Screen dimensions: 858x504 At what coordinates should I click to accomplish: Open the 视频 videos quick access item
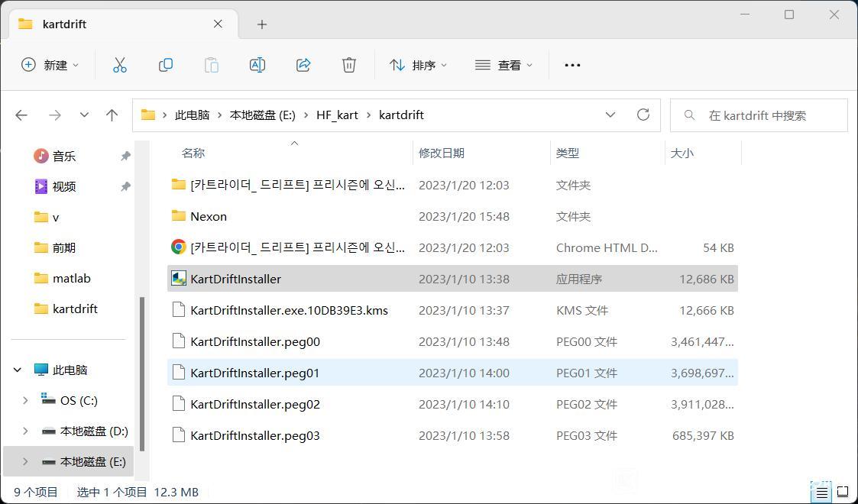pyautogui.click(x=64, y=186)
